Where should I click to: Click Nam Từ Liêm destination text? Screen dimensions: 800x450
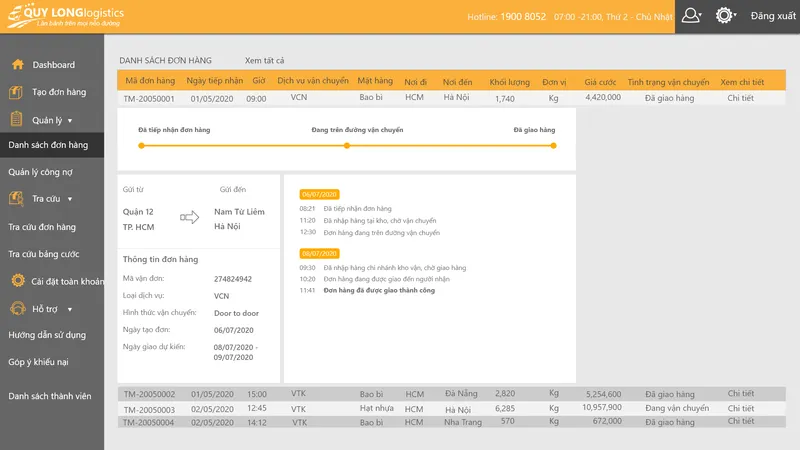(x=239, y=212)
